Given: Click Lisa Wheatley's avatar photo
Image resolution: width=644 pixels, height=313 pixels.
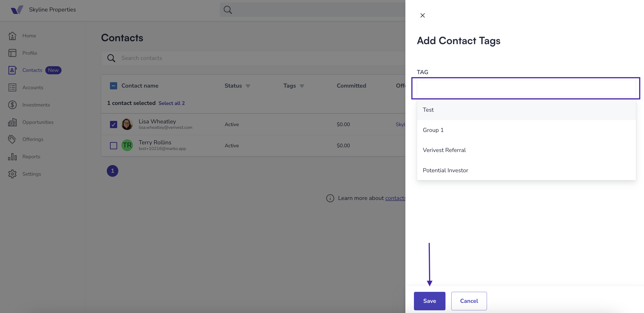Looking at the screenshot, I should coord(127,124).
